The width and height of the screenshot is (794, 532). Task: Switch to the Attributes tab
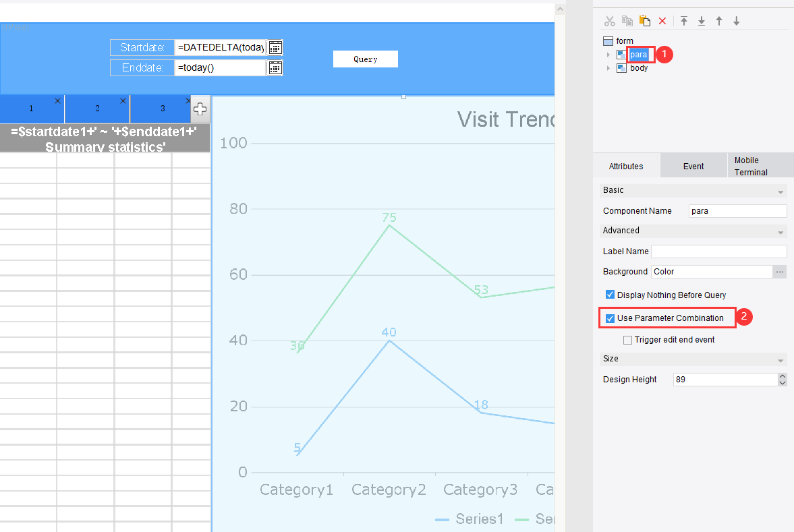(627, 166)
